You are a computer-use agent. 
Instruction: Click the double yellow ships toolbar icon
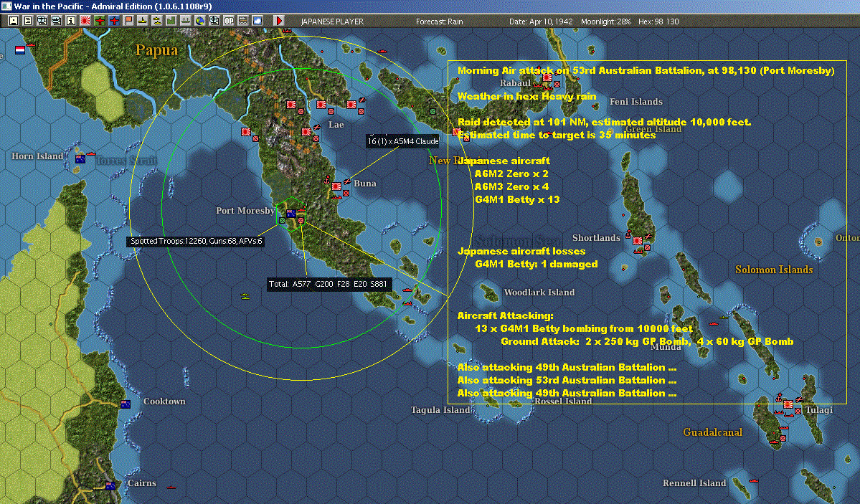[157, 21]
